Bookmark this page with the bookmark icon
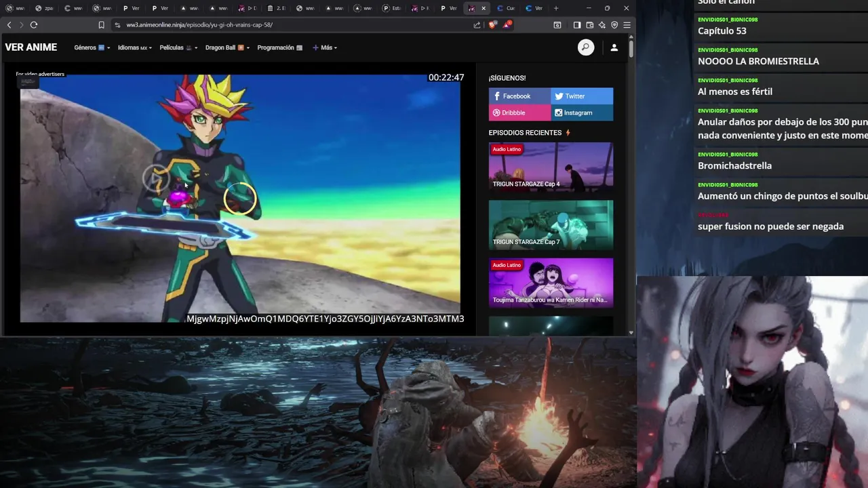The height and width of the screenshot is (488, 868). (x=101, y=25)
